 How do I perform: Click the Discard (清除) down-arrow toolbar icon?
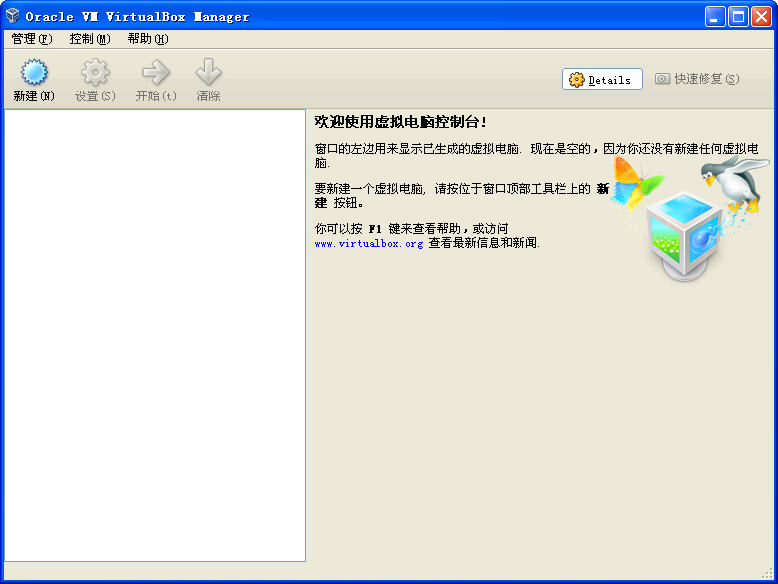tap(208, 72)
